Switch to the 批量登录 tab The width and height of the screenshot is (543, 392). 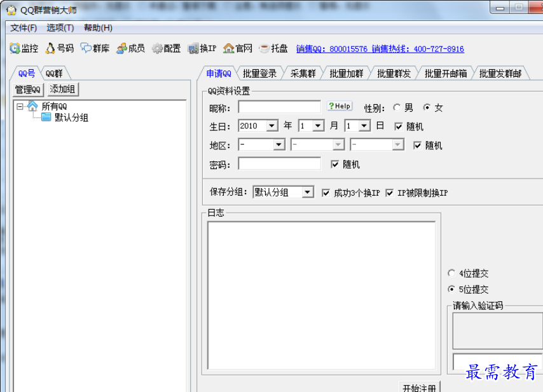coord(259,74)
